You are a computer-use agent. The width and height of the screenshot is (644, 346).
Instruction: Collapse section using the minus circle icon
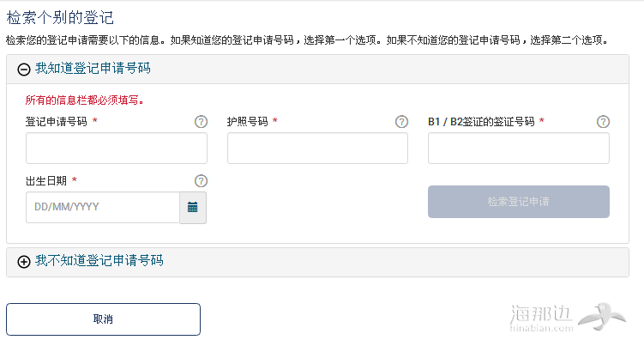click(24, 70)
